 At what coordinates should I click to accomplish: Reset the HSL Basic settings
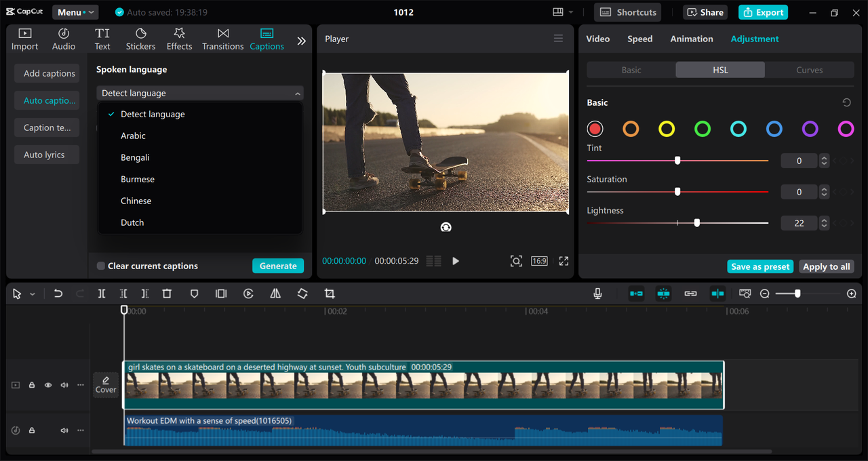pos(846,102)
